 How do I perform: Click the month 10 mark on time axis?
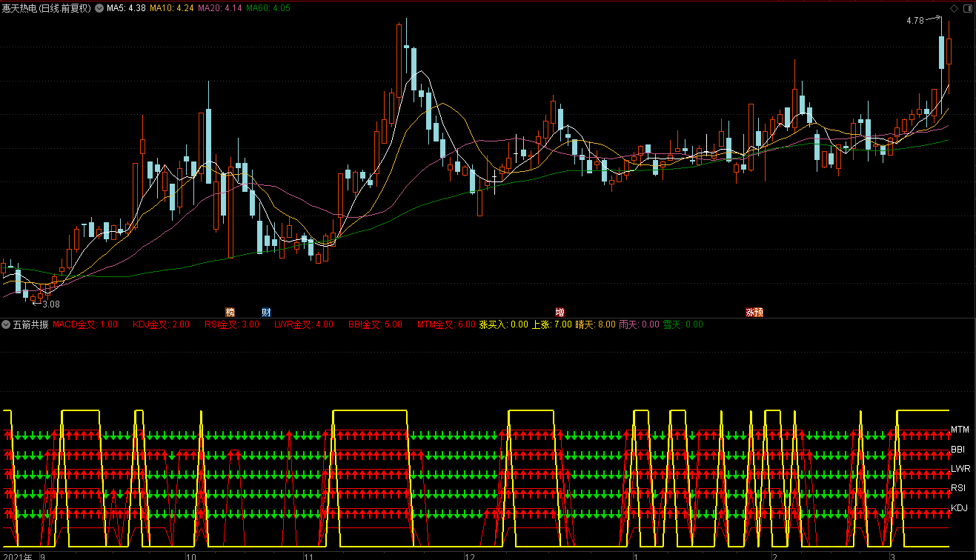coord(190,556)
